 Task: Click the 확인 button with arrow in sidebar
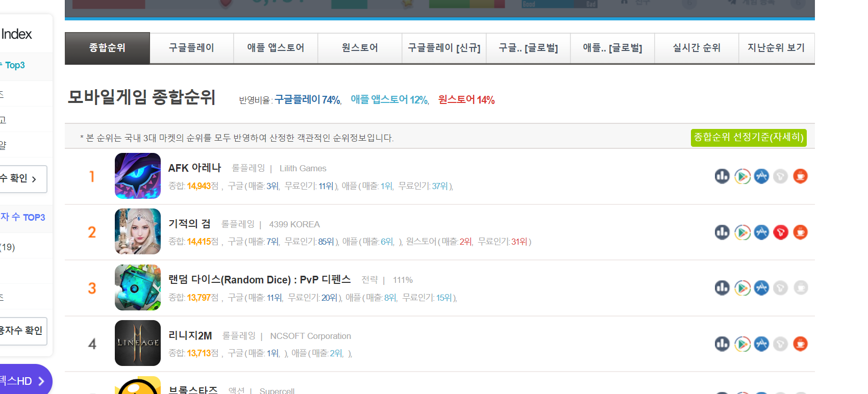pyautogui.click(x=23, y=179)
